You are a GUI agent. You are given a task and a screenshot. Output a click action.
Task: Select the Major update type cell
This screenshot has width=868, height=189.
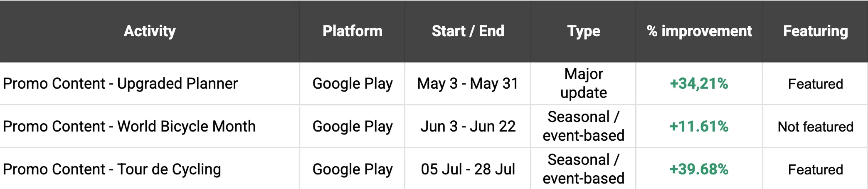tap(583, 83)
